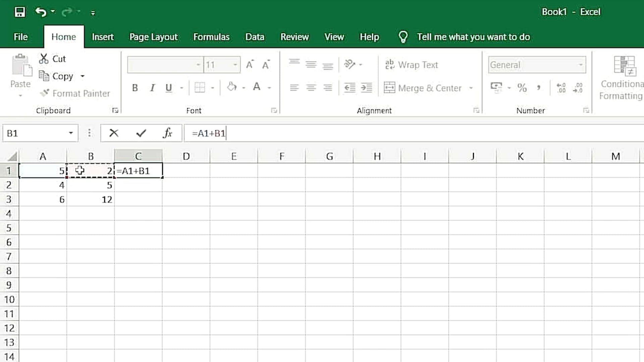Open the font size dropdown
The image size is (644, 362).
pos(235,64)
